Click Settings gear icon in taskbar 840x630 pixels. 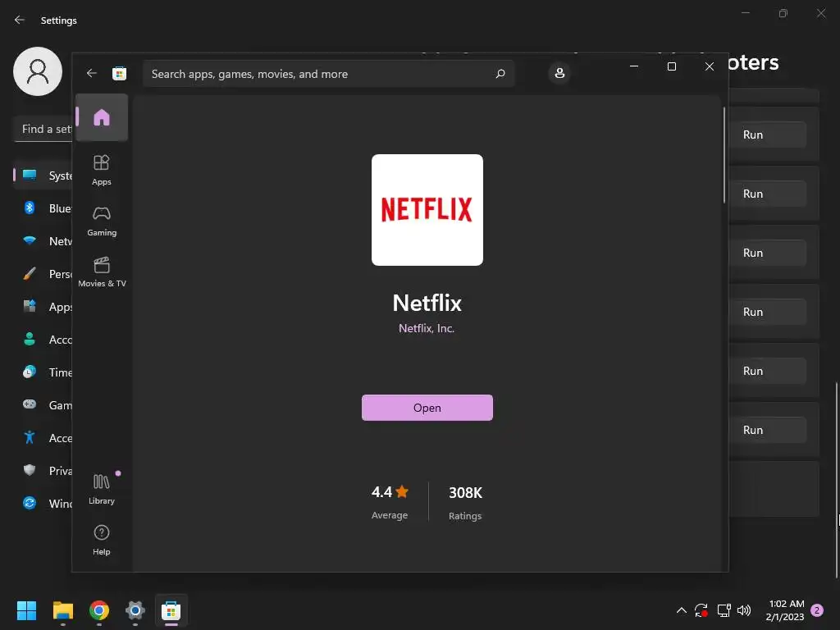coord(135,610)
